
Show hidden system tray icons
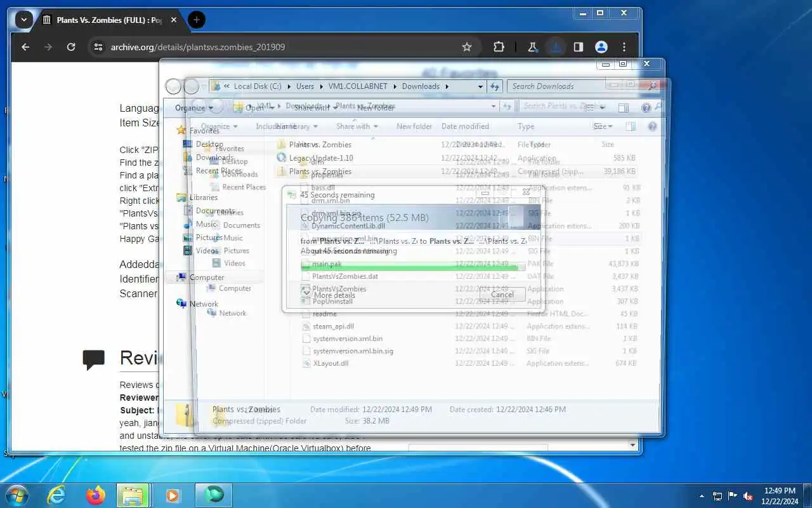702,496
